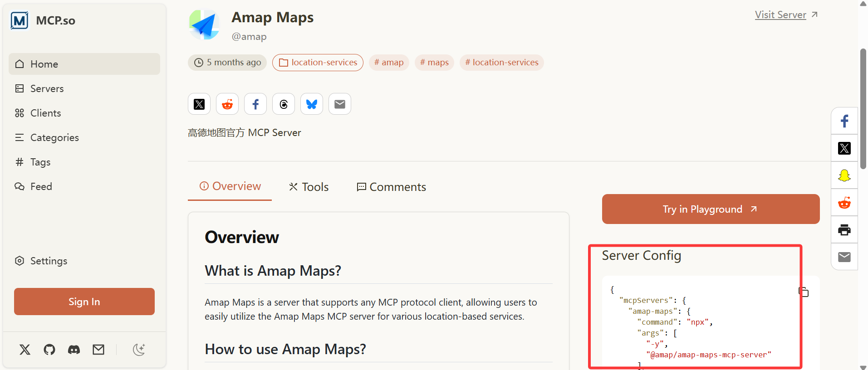Open the mail contact in sidebar footer
Screen dimensions: 868x370
98,350
